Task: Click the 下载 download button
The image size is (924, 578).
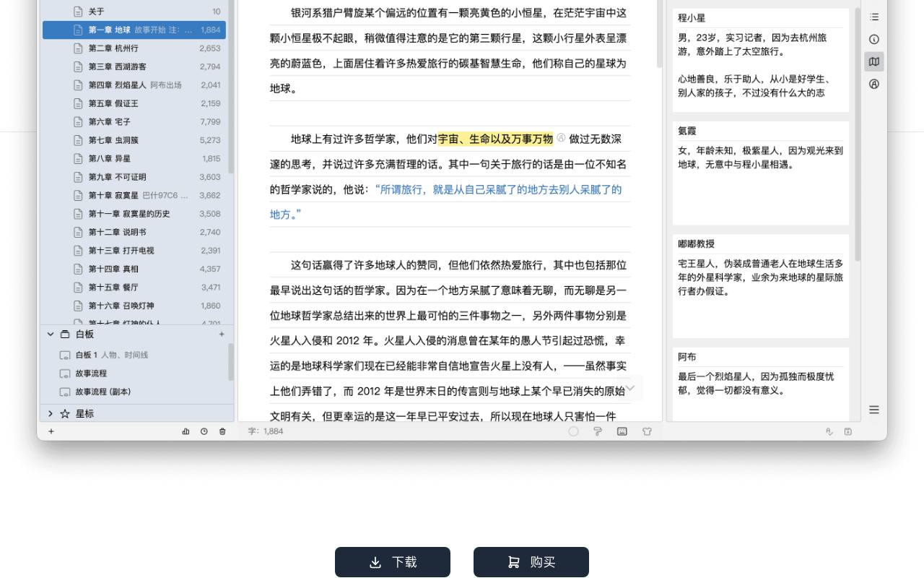Action: [x=393, y=562]
